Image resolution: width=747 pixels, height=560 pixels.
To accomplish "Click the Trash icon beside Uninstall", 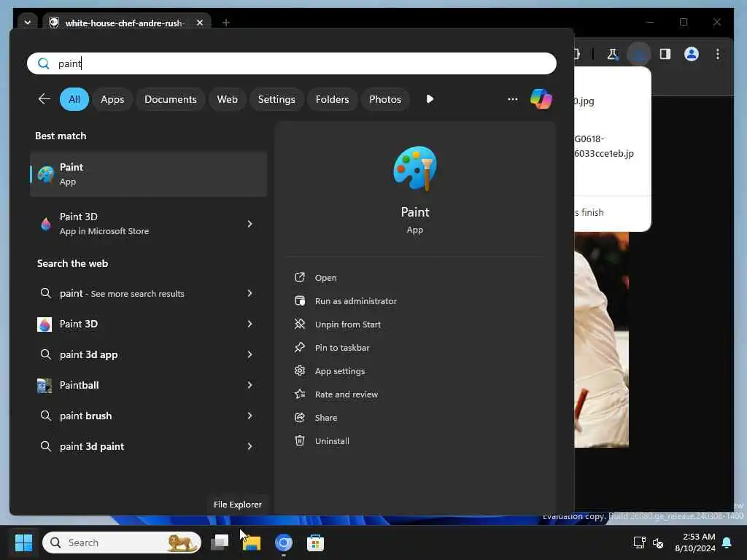I will coord(300,440).
